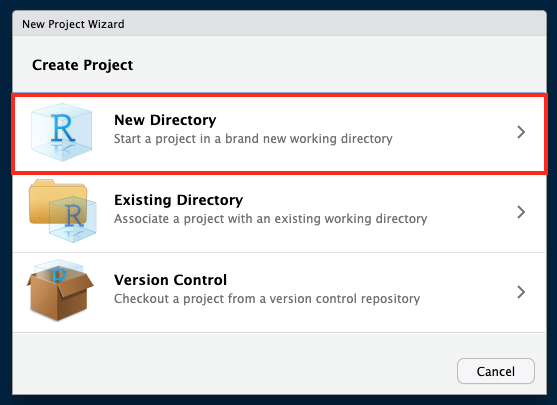Select the Version Control option row

tap(279, 293)
